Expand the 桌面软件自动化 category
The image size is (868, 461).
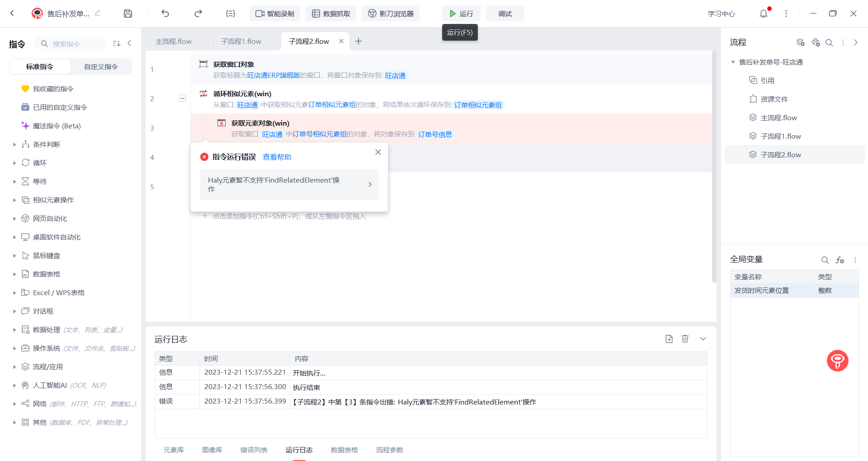[14, 237]
